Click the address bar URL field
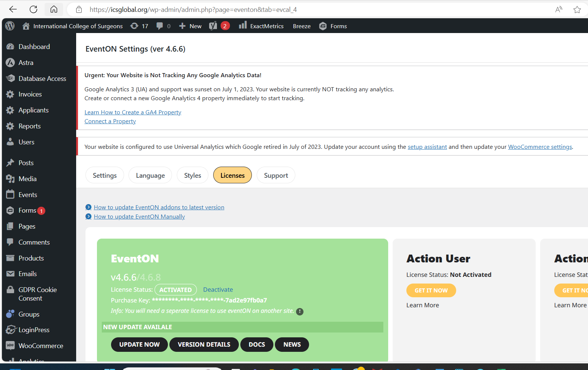Screen dimensions: 588x370 click(193, 10)
